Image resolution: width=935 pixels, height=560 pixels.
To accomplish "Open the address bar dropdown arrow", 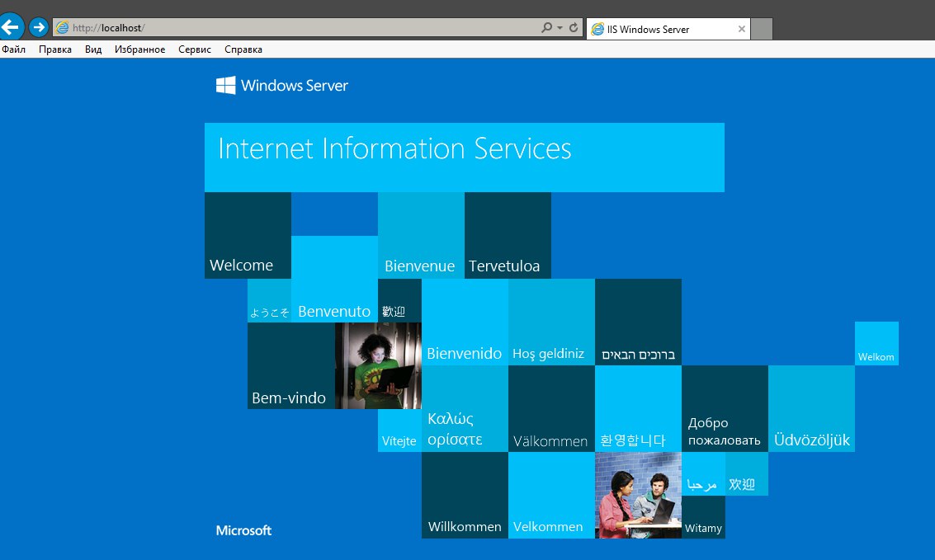I will pyautogui.click(x=560, y=27).
